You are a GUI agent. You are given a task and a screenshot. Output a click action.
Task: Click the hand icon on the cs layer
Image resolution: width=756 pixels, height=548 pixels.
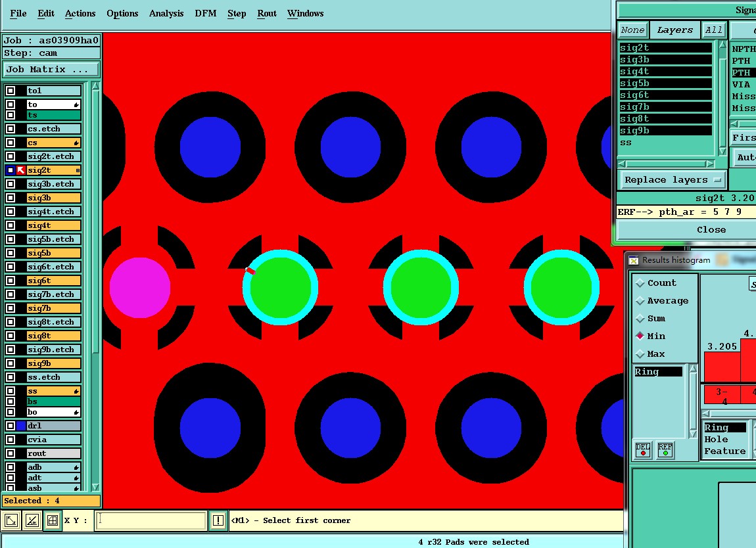point(76,143)
